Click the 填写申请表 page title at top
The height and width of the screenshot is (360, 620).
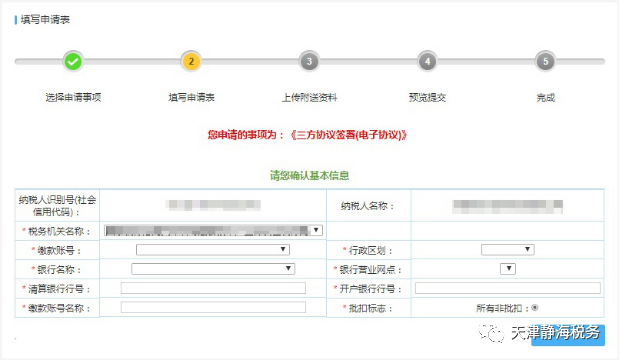tap(45, 20)
